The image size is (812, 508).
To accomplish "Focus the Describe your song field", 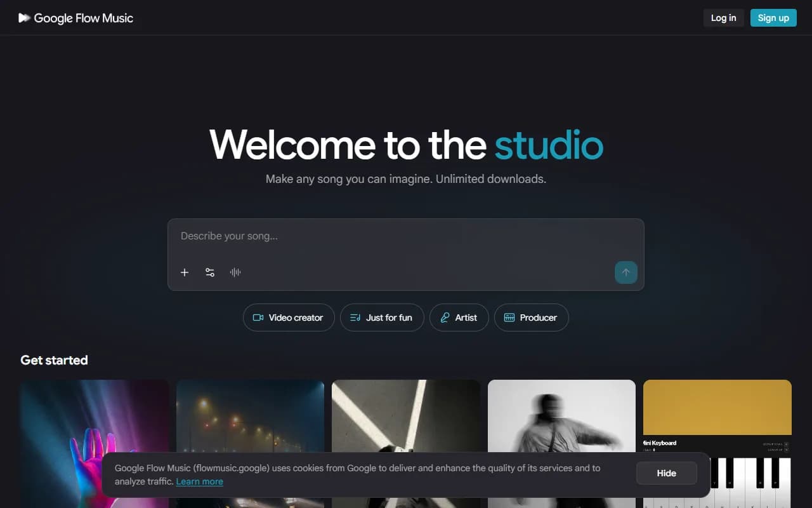I will (x=406, y=236).
